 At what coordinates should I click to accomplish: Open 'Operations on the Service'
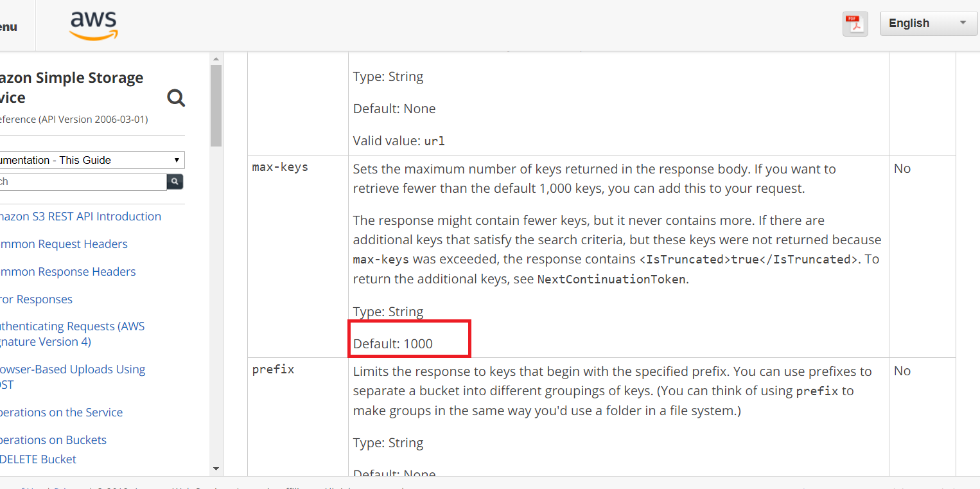(x=62, y=412)
